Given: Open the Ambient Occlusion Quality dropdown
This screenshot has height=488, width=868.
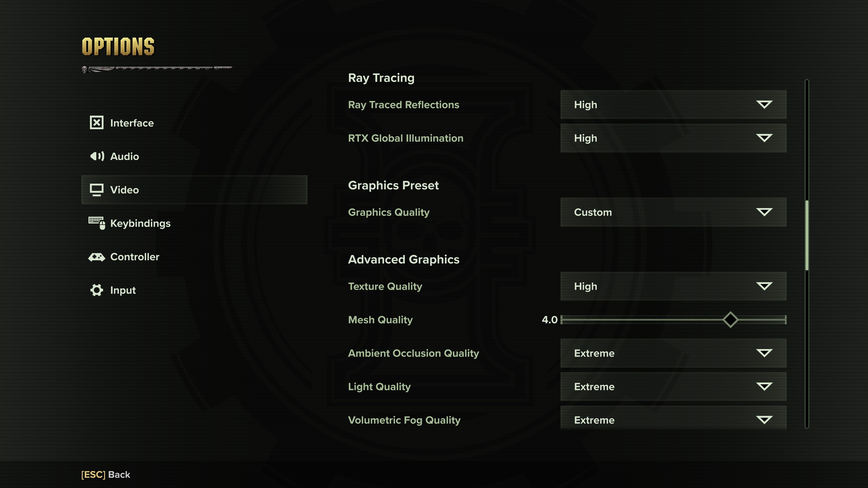Looking at the screenshot, I should 673,353.
